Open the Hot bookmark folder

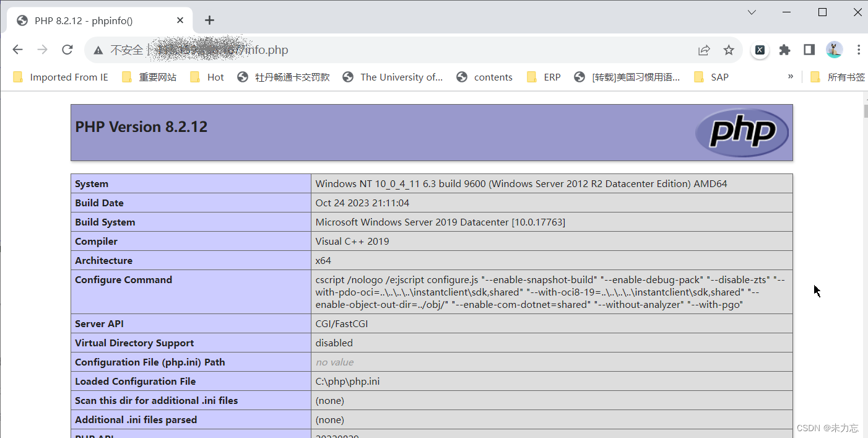[207, 77]
